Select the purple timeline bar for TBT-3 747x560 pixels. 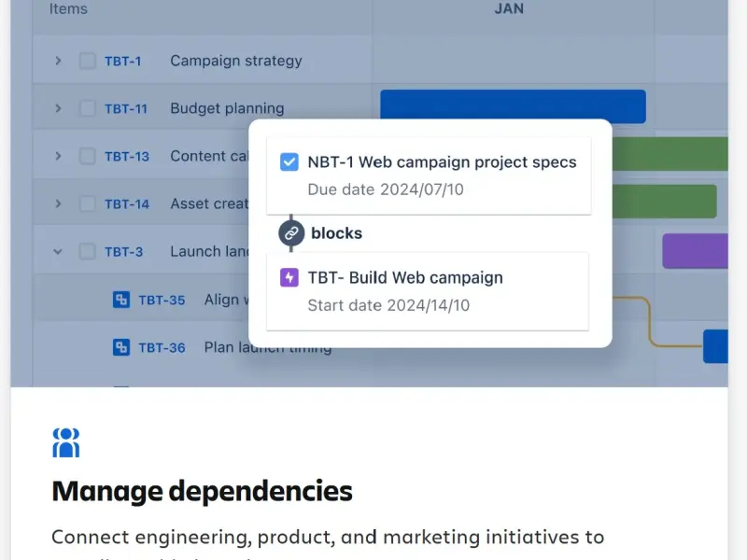(x=695, y=251)
